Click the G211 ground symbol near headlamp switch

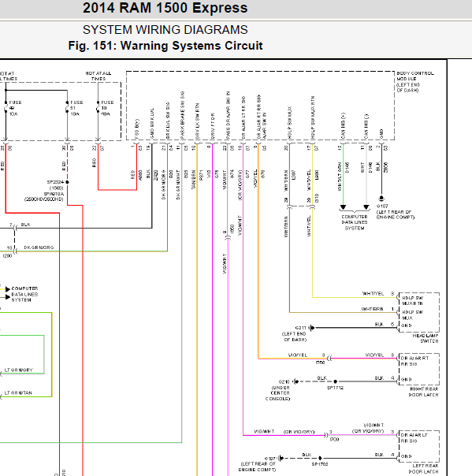coord(311,328)
